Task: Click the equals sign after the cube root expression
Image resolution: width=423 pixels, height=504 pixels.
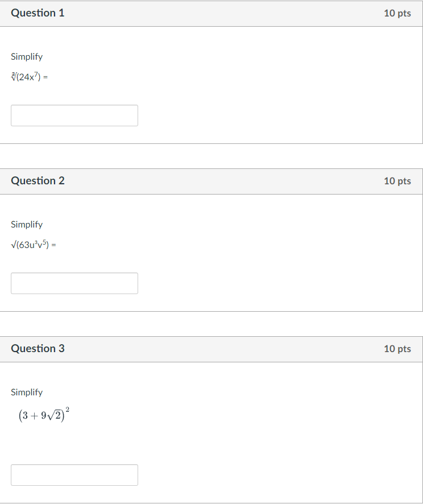Action: (45, 78)
